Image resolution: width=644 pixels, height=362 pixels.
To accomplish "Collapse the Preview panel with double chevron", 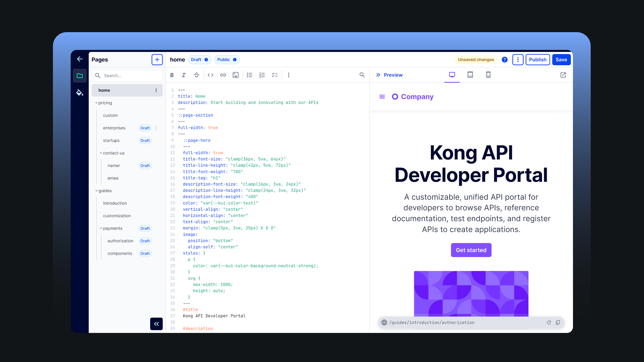I will click(x=378, y=75).
